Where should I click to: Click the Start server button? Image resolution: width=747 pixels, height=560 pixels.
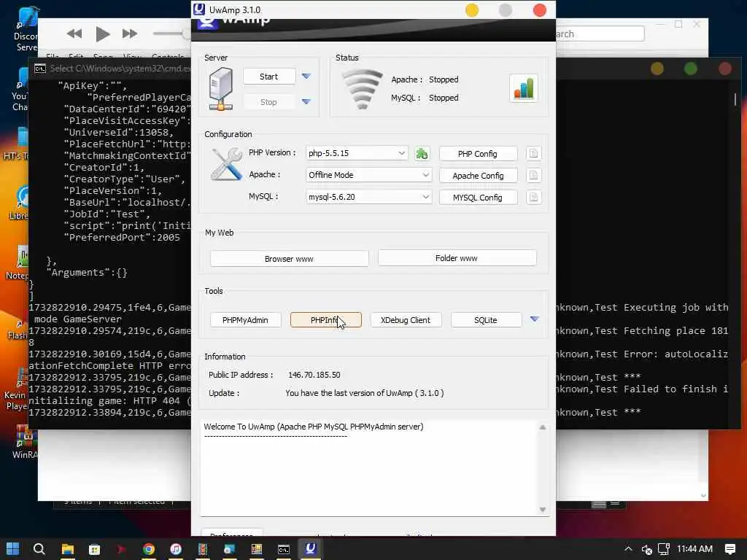click(268, 77)
